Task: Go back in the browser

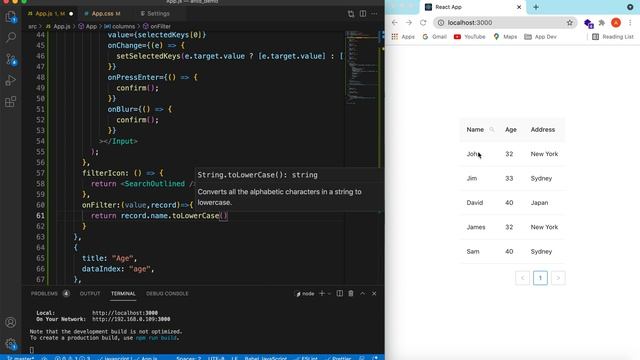Action: point(394,22)
